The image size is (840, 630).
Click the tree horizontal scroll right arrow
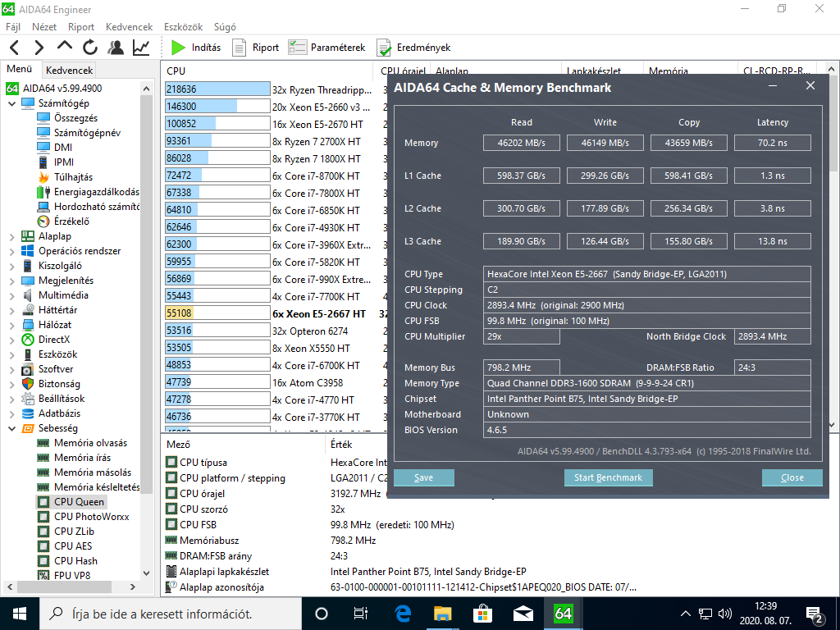coord(132,587)
